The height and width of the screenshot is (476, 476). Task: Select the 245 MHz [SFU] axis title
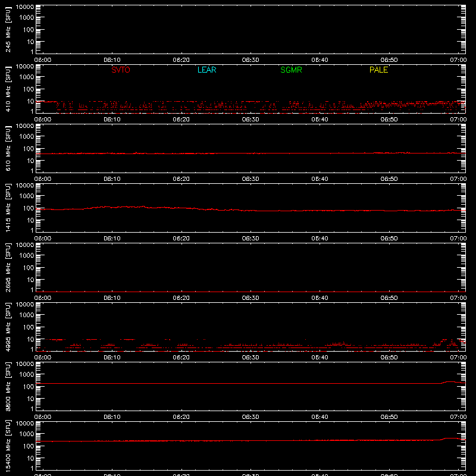click(8, 29)
